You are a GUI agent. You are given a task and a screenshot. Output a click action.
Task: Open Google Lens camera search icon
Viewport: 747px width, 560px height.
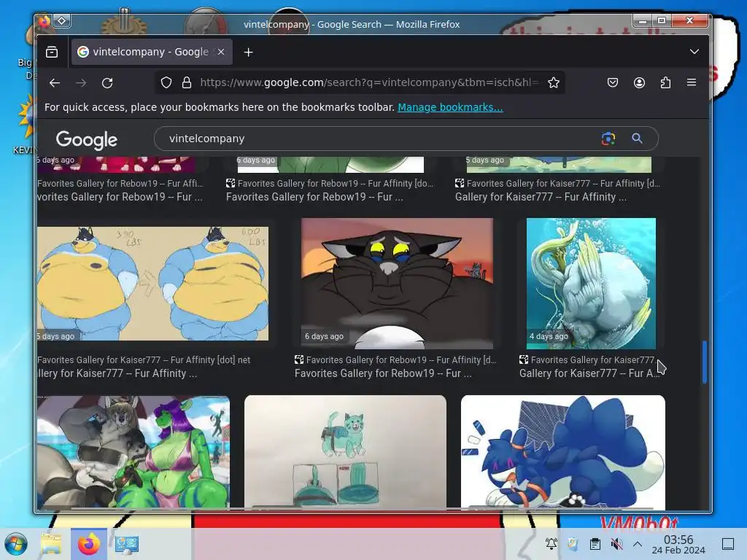pos(608,139)
